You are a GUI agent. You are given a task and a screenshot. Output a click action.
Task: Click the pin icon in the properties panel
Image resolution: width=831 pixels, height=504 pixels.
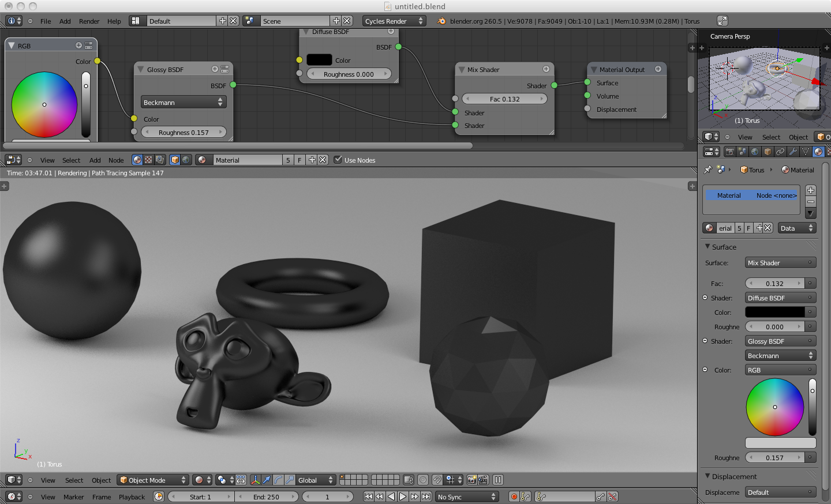tap(708, 170)
